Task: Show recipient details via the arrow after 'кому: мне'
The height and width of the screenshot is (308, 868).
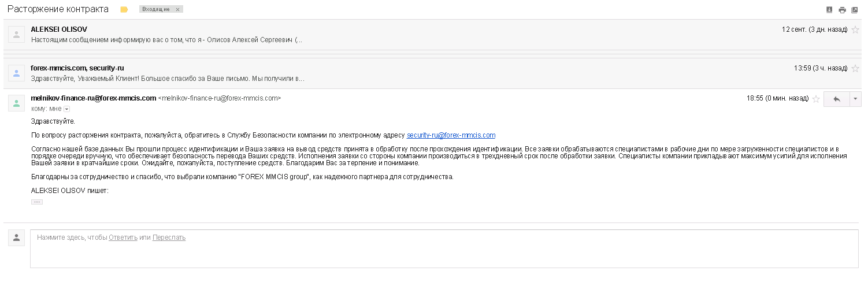Action: point(66,109)
